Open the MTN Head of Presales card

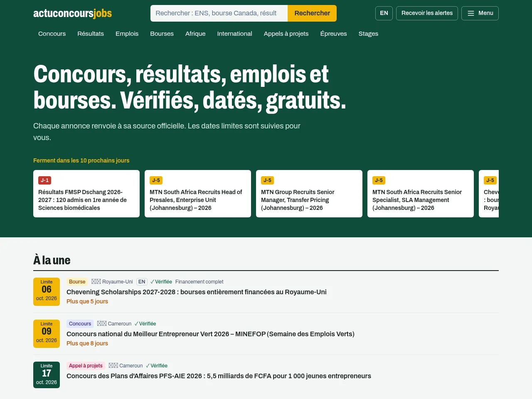point(198,194)
